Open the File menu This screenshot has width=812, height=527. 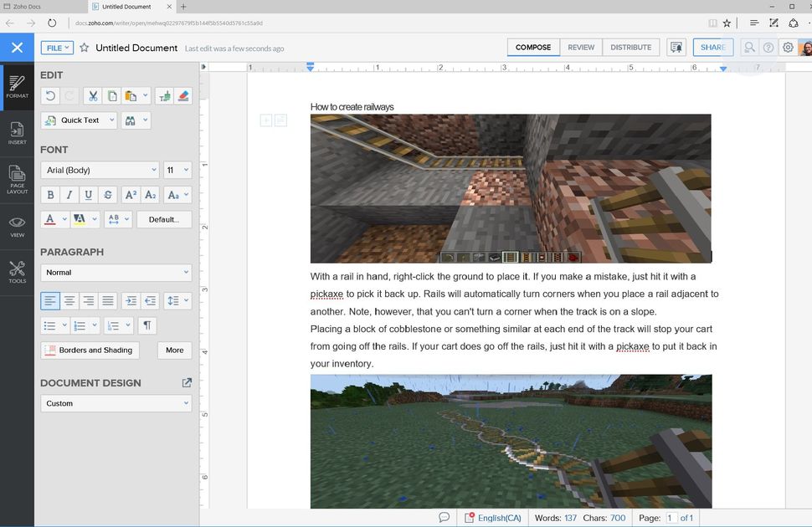tap(57, 48)
